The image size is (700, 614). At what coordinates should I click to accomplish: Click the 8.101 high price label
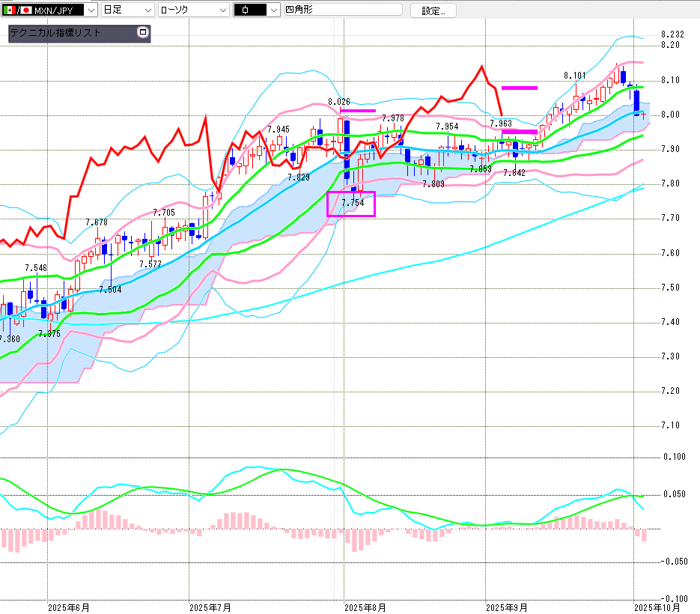pos(574,76)
